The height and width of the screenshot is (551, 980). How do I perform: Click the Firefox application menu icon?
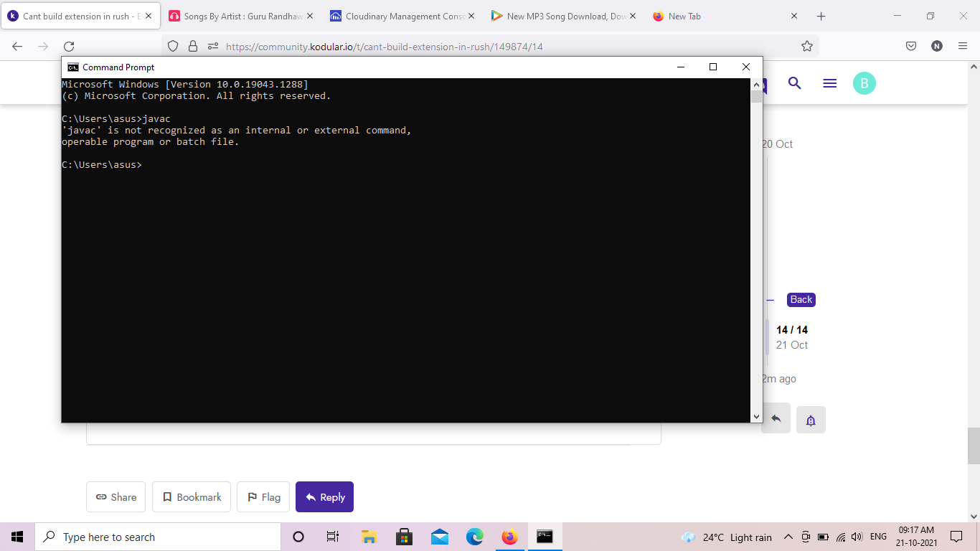(x=963, y=46)
